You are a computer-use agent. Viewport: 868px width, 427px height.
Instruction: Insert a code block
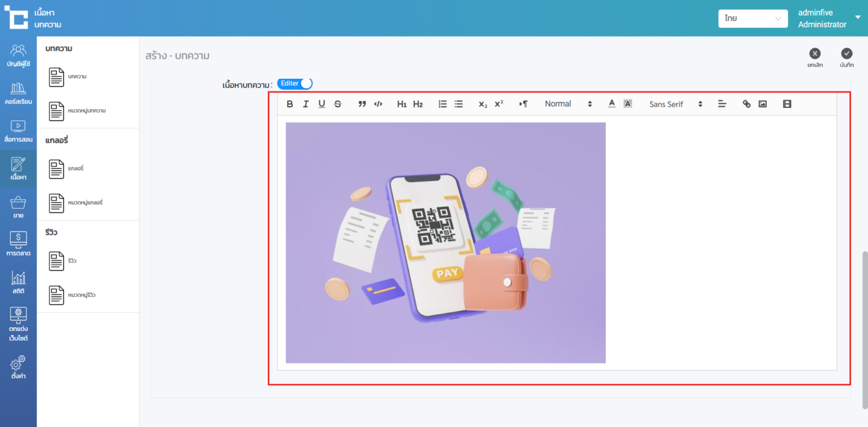[378, 104]
